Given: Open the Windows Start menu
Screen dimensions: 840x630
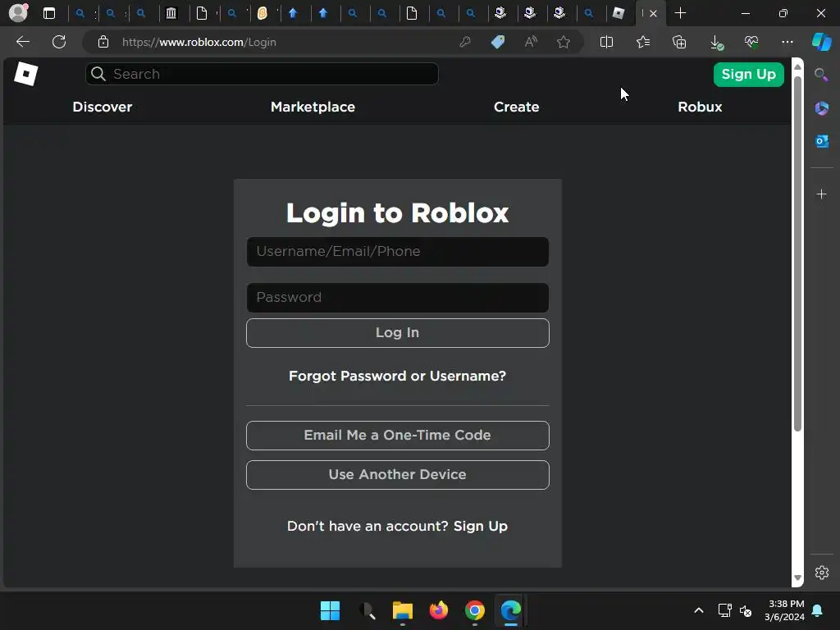Looking at the screenshot, I should 330,610.
